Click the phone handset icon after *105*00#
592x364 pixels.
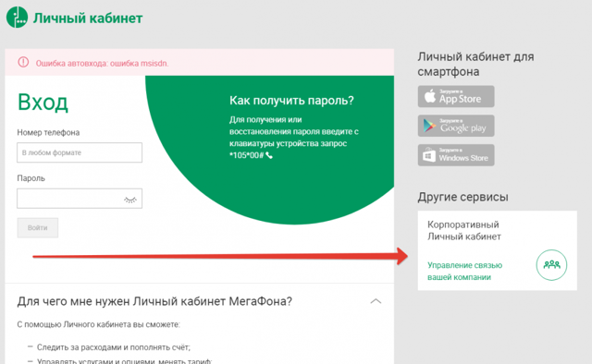[x=269, y=155]
